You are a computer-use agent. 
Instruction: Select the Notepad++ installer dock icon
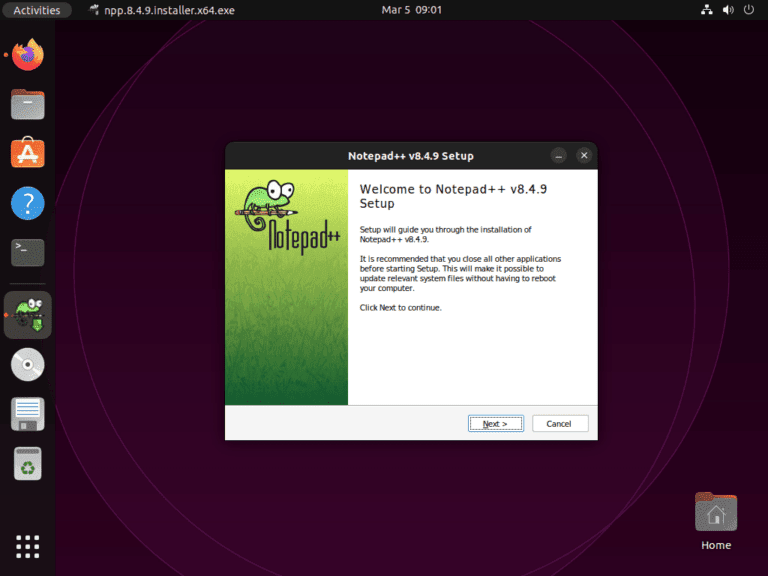tap(28, 315)
